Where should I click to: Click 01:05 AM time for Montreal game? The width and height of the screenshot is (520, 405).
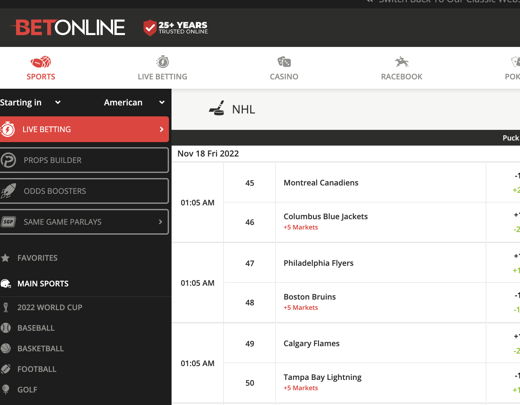click(197, 203)
